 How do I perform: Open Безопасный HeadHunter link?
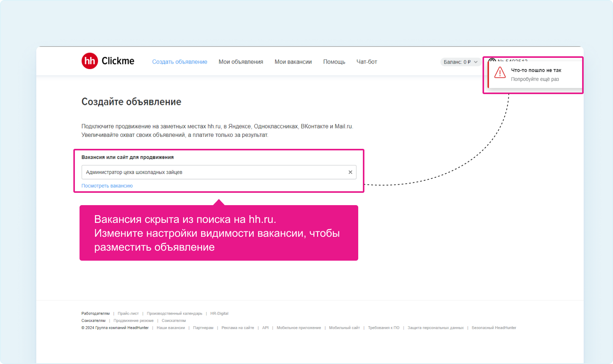[x=494, y=328]
